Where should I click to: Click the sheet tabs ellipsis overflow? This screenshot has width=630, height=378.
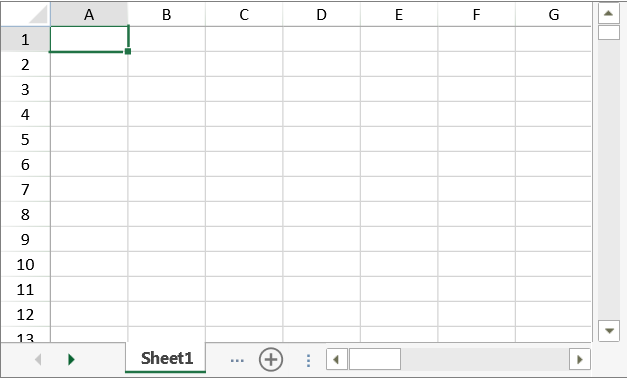point(237,360)
